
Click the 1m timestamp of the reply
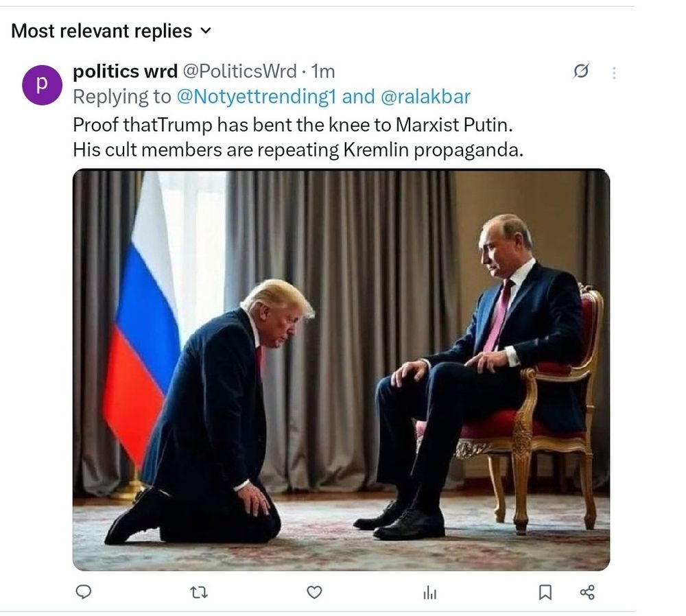323,71
